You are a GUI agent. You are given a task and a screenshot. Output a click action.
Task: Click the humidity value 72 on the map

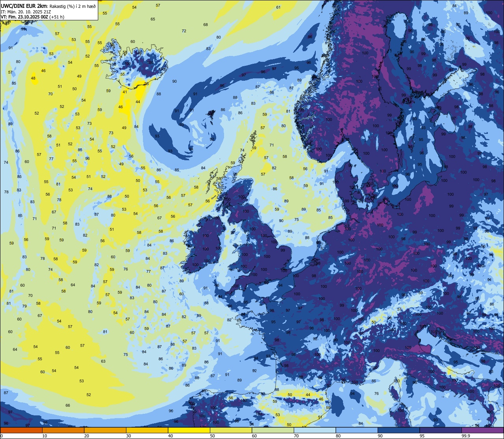pyautogui.click(x=184, y=31)
